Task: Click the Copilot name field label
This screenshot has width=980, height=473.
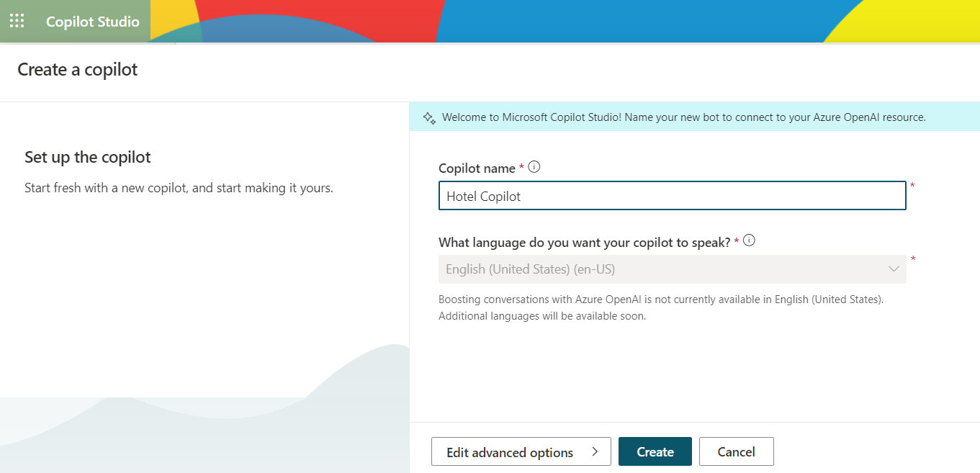Action: [x=477, y=168]
